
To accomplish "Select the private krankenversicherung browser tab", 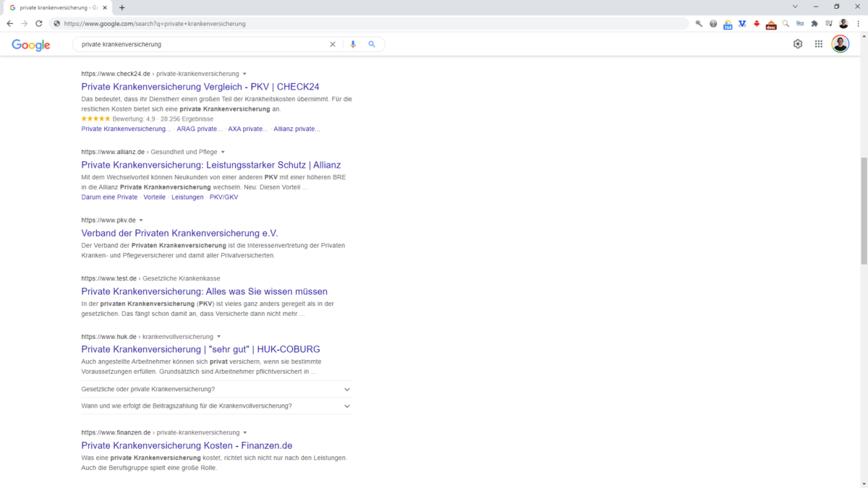I will [58, 7].
